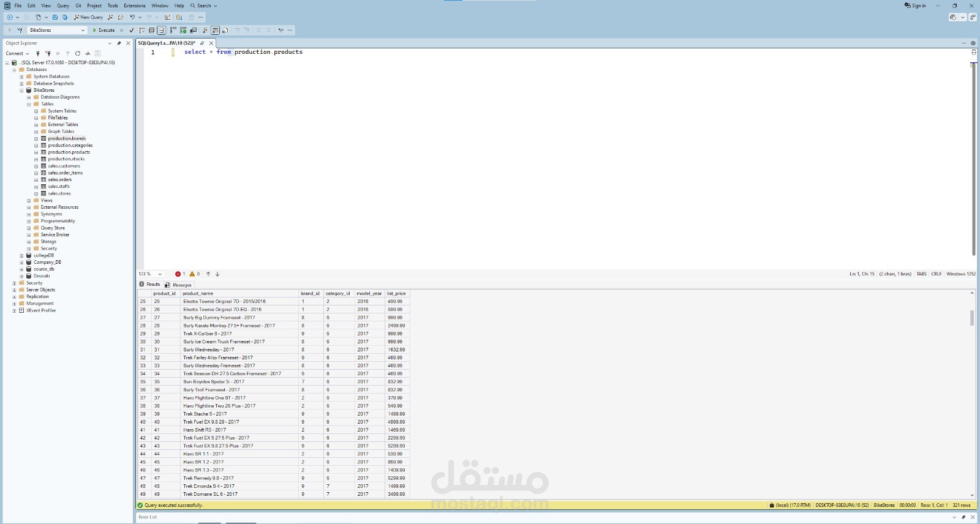Screen dimensions: 980x524
Task: Open Object Explorer window position dropdown
Action: coord(110,43)
